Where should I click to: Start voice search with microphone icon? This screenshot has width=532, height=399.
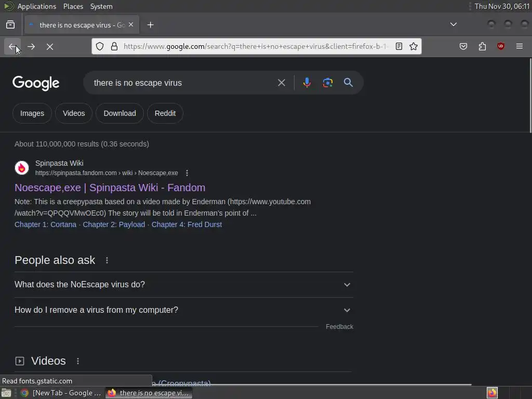click(307, 83)
